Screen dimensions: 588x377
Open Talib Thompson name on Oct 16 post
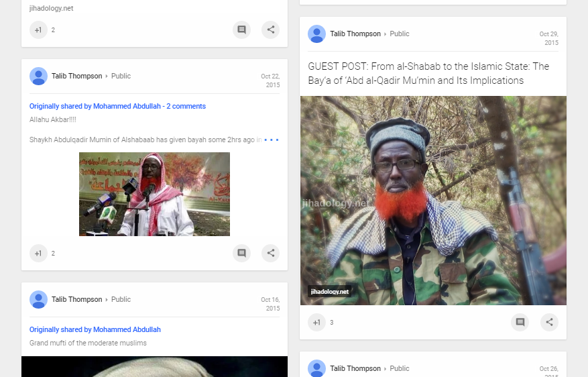77,299
